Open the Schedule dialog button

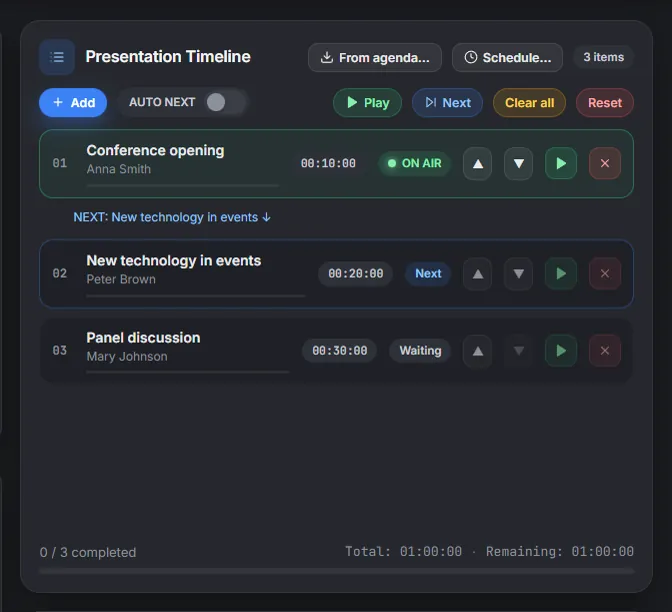pos(507,57)
